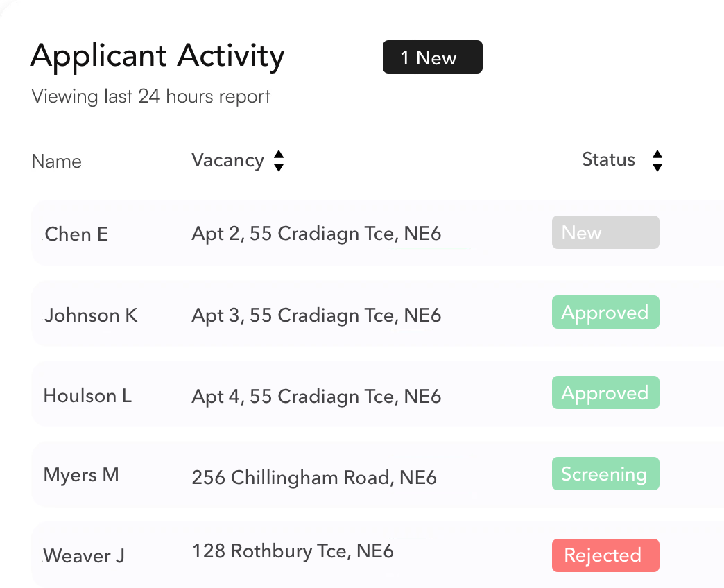Open Screening status for Myers M
This screenshot has height=588, width=724.
[605, 474]
